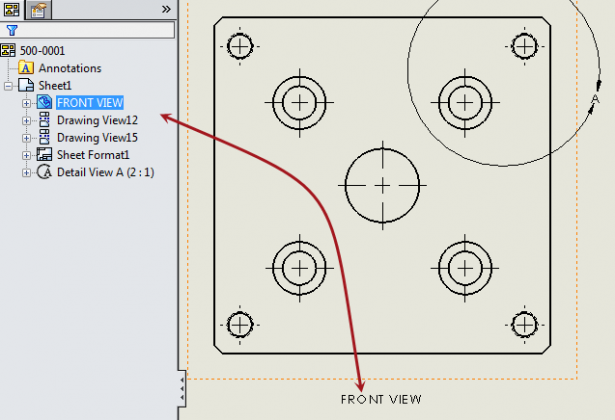Screen dimensions: 615x420
Task: Select the Annotations folder icon
Action: click(27, 68)
